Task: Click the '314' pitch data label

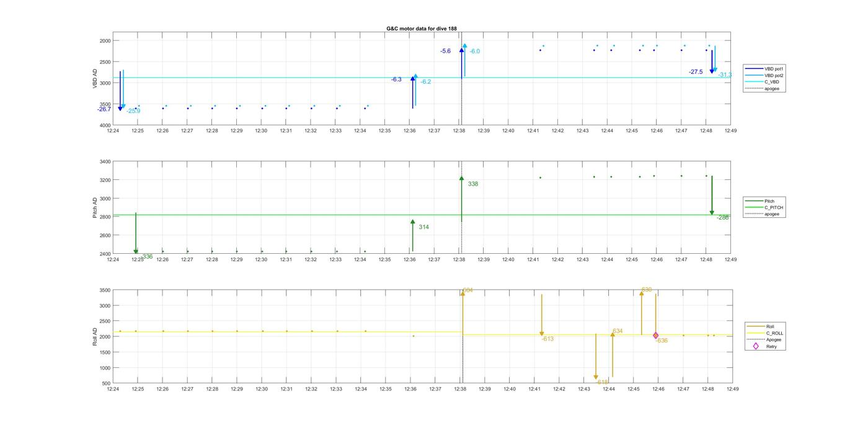Action: 423,227
